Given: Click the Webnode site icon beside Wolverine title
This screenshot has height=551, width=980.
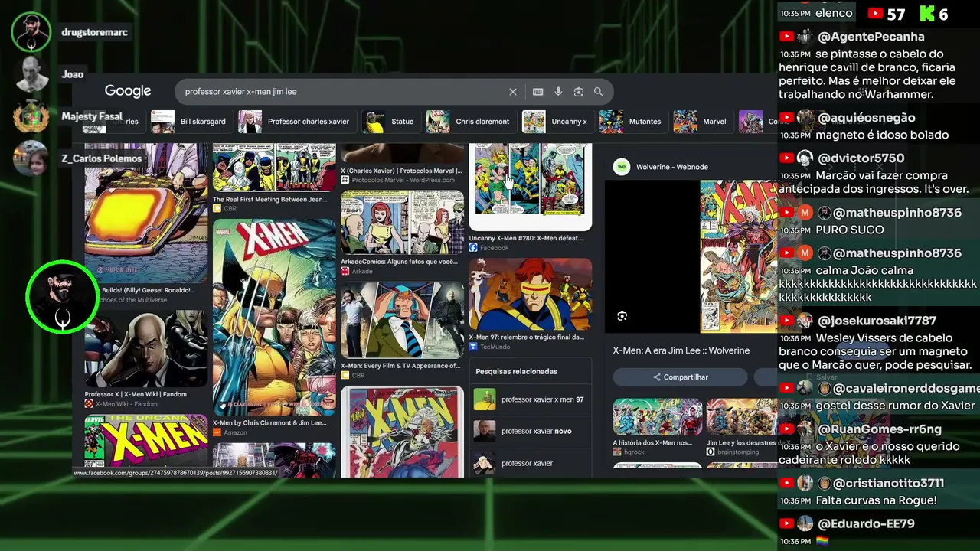Looking at the screenshot, I should (622, 167).
